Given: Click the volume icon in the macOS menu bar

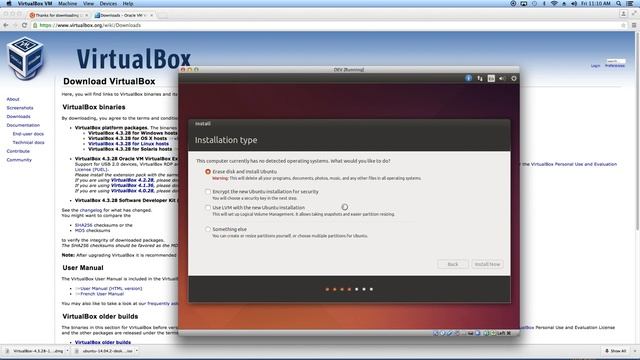Looking at the screenshot, I should click(574, 4).
